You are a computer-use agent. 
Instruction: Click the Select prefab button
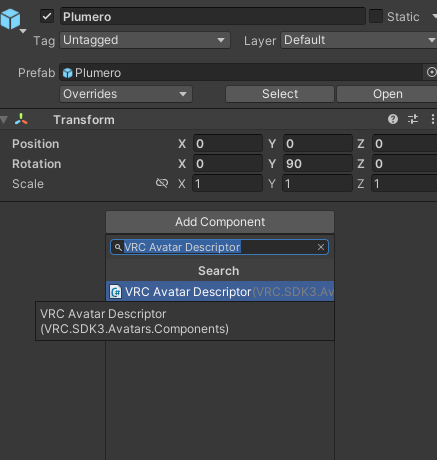tap(280, 94)
